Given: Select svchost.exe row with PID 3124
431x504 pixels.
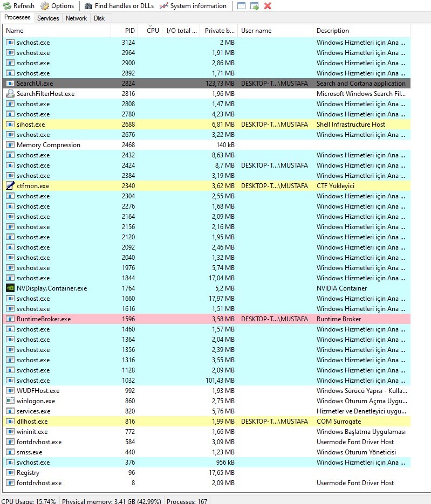Looking at the screenshot, I should pos(207,43).
